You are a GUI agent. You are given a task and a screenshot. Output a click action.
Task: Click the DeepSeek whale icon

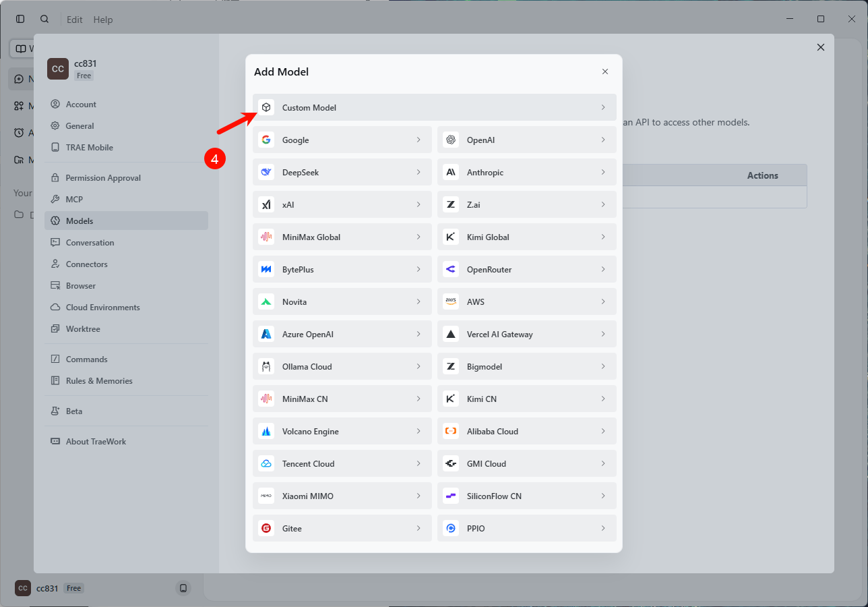tap(266, 172)
